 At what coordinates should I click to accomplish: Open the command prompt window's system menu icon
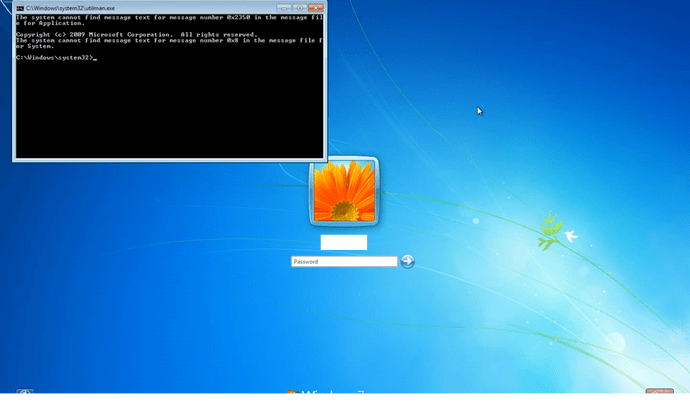point(20,8)
